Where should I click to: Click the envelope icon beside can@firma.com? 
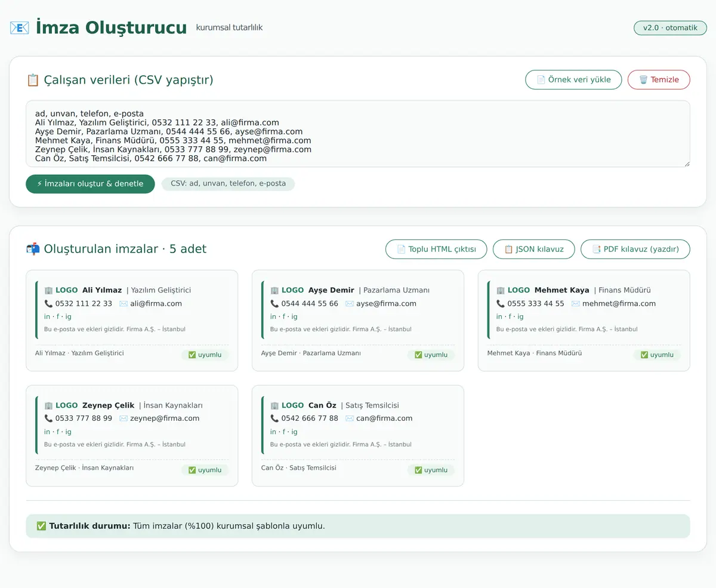point(350,418)
